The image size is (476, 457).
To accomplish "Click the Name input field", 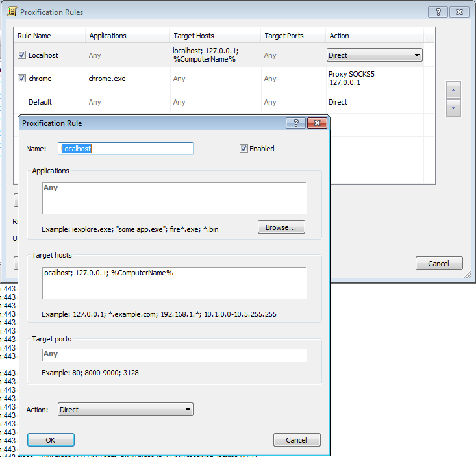I will coord(126,149).
